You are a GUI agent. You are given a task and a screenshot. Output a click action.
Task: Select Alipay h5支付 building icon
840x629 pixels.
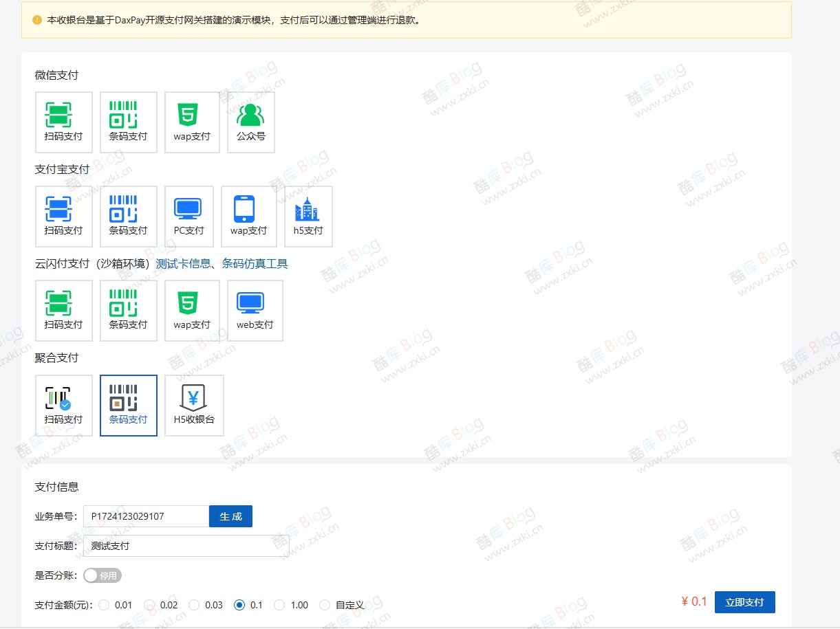tap(308, 209)
